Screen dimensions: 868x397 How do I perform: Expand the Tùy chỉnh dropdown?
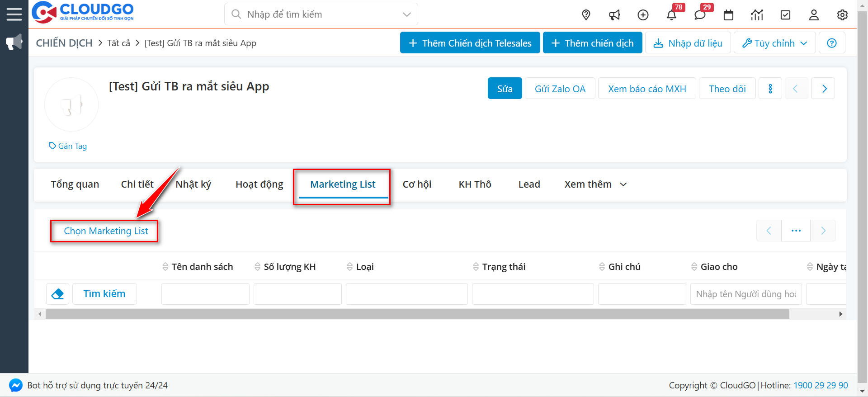tap(774, 43)
